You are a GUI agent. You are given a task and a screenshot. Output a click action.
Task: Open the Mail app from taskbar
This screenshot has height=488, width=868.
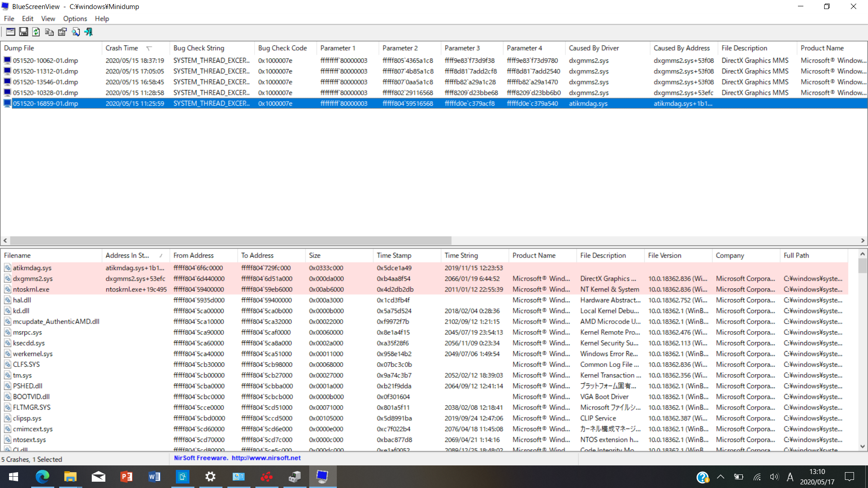[x=98, y=477]
